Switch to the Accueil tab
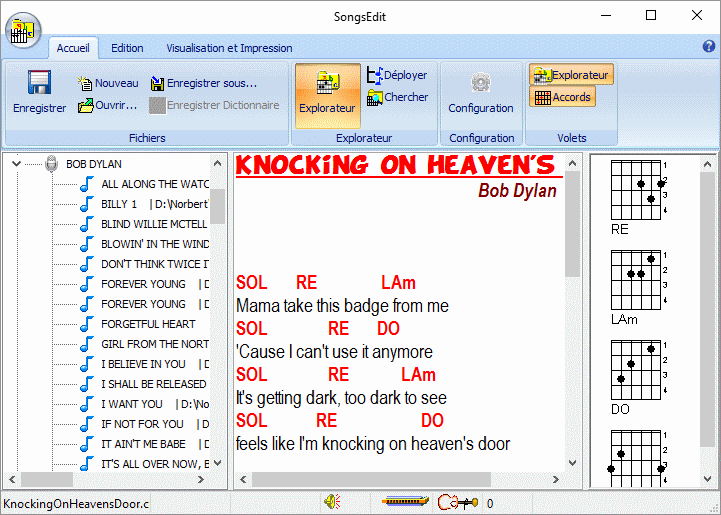 73,48
